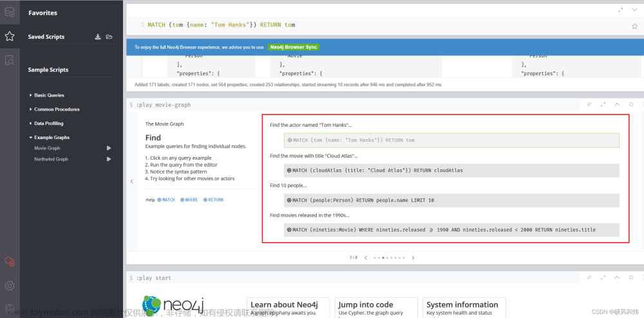The image size is (644, 318).
Task: Open the Browser Settings gear icon
Action: (10, 286)
